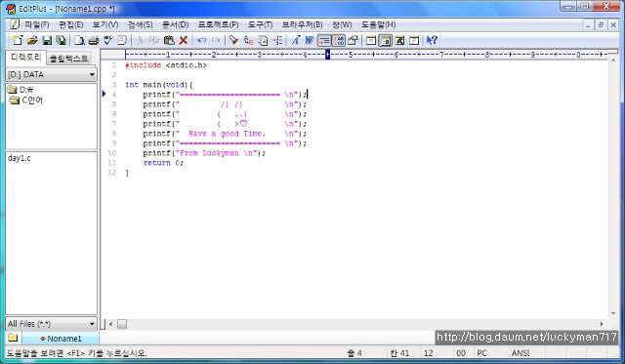
Task: Open the 편집(E) menu
Action: [x=71, y=24]
